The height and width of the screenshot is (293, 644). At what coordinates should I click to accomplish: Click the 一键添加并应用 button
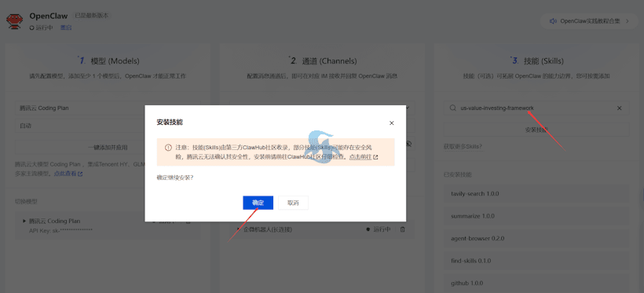108,147
